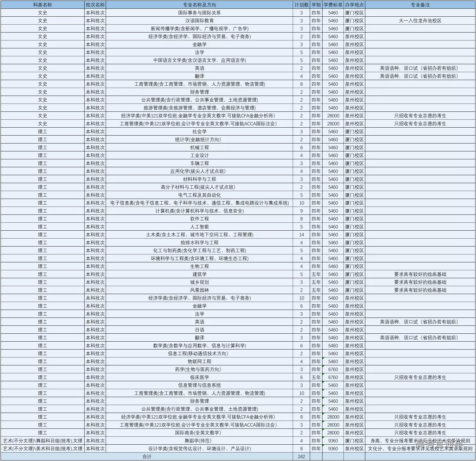
Task: Click the 合计 total row label
Action: (147, 457)
